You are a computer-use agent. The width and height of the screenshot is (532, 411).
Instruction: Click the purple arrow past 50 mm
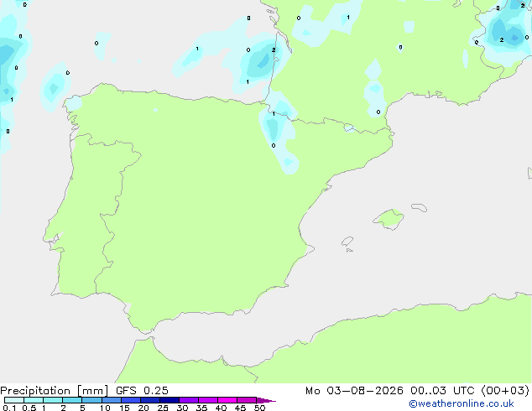tap(266, 400)
